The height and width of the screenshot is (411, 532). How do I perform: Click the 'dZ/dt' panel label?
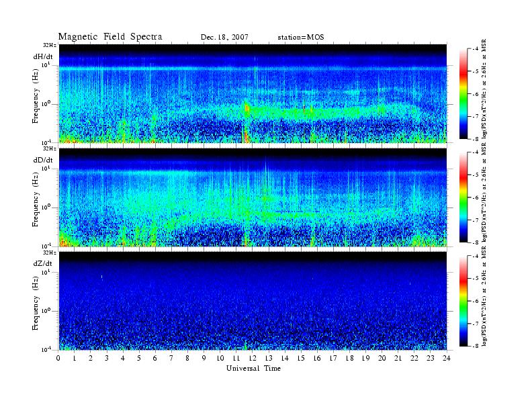pos(43,263)
